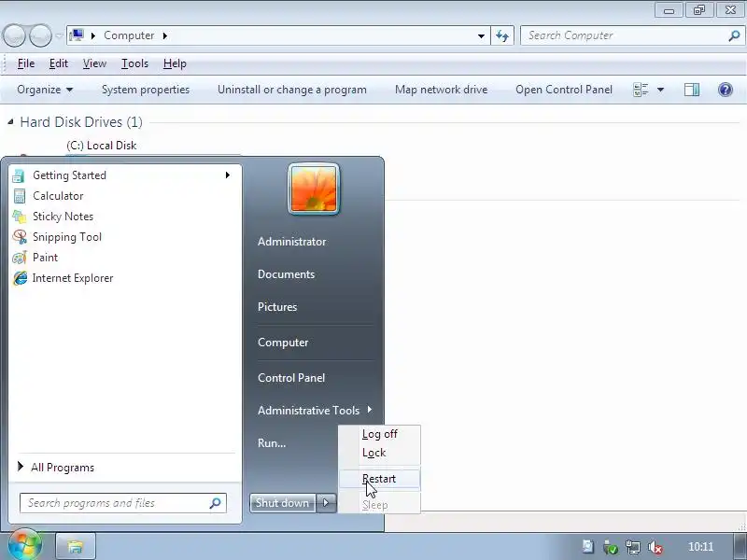Screen dimensions: 747x560
Task: Click System properties in toolbar
Action: pyautogui.click(x=146, y=90)
